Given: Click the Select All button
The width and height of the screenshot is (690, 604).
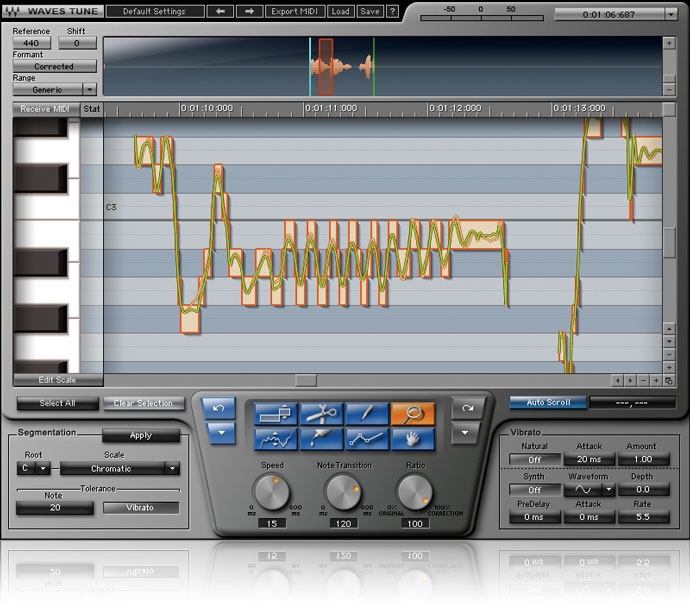Looking at the screenshot, I should 56,403.
